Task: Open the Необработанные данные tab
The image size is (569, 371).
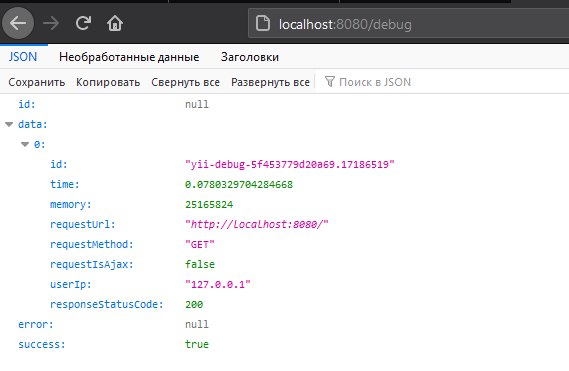Action: [129, 57]
